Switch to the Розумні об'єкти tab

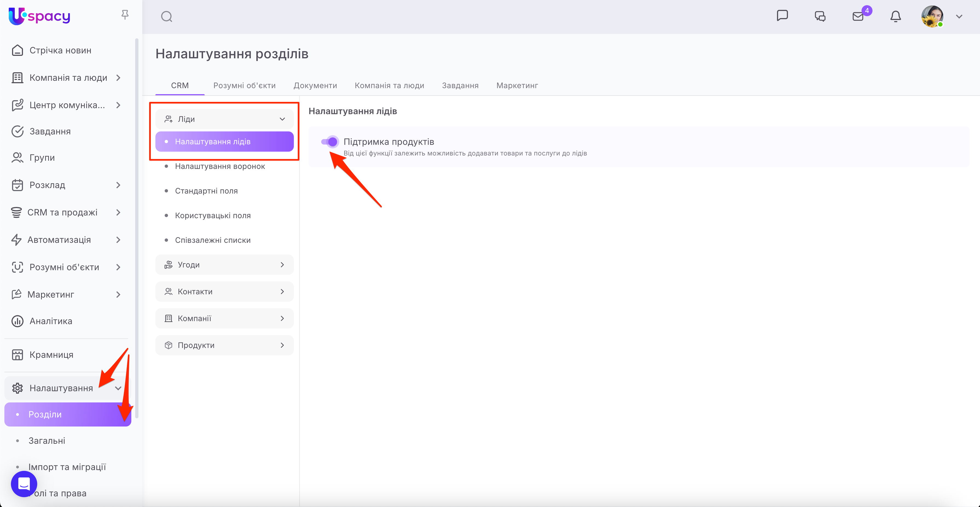(244, 85)
